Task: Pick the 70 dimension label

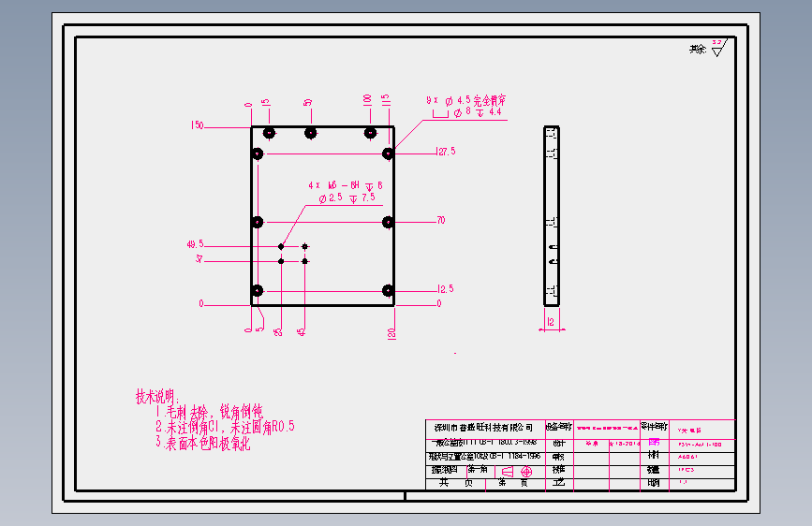Action: pyautogui.click(x=441, y=220)
